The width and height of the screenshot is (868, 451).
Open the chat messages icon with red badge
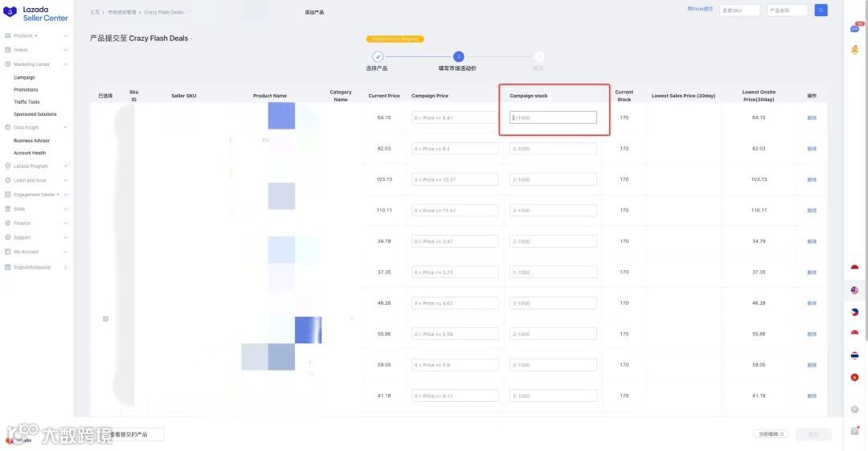pos(854,27)
